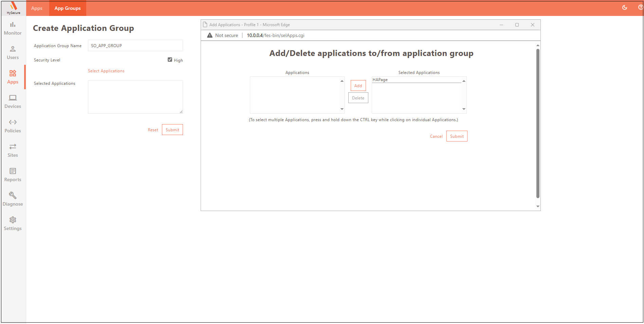The height and width of the screenshot is (324, 644).
Task: Go to Users in the sidebar
Action: tap(13, 53)
